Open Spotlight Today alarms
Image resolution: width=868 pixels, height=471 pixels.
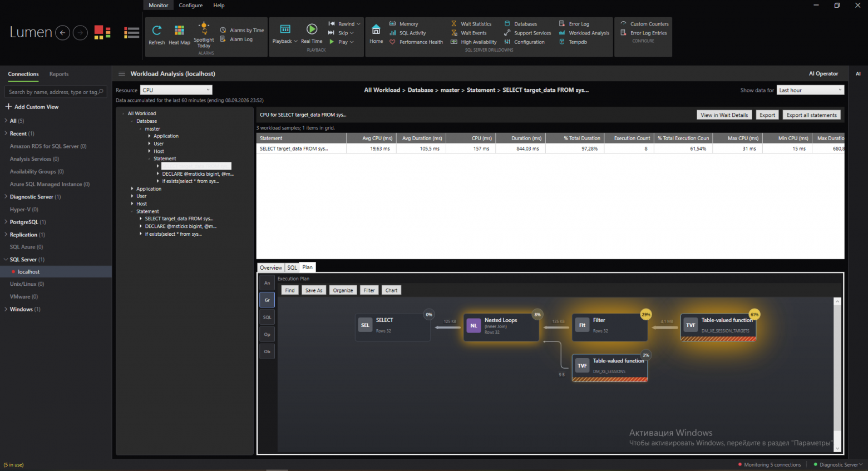click(204, 34)
